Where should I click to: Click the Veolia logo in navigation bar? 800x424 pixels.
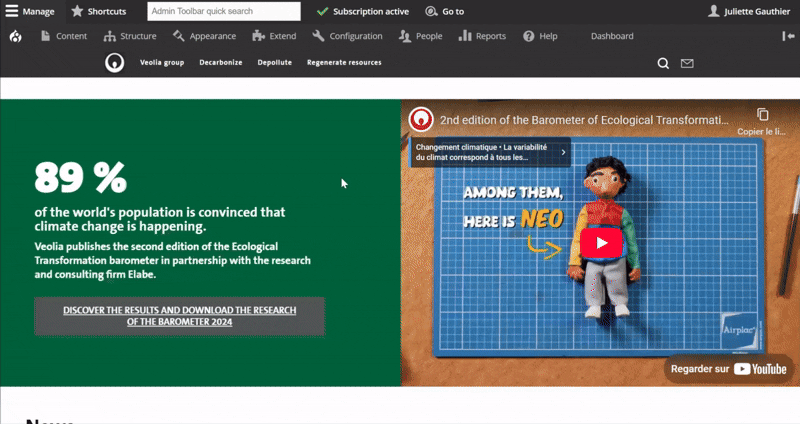click(116, 63)
